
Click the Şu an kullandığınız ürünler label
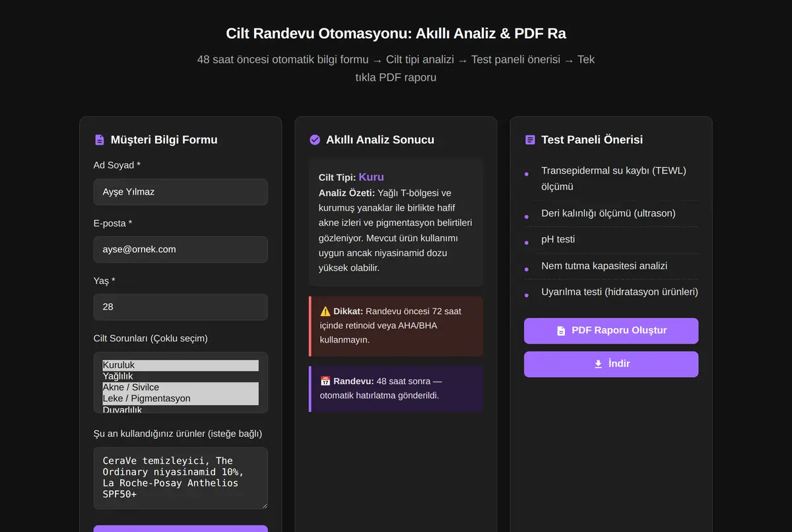pos(178,434)
